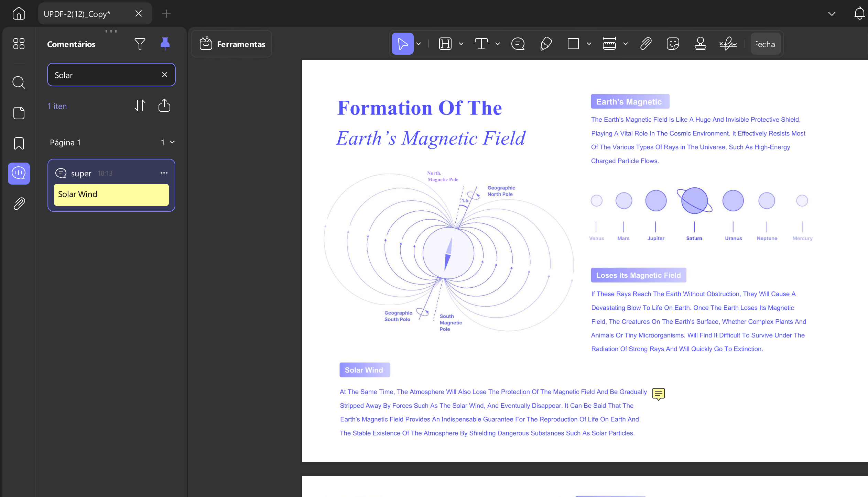The image size is (868, 497).
Task: Open the home screen icon
Action: coord(19,14)
